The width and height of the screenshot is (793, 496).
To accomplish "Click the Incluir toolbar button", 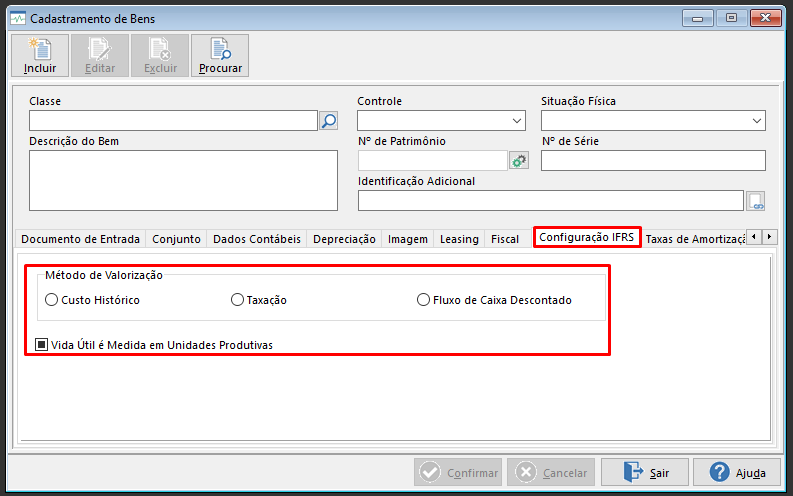I will point(40,56).
